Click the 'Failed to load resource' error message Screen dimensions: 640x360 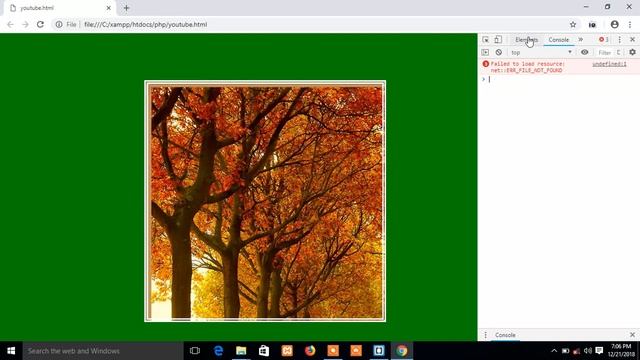pyautogui.click(x=527, y=67)
